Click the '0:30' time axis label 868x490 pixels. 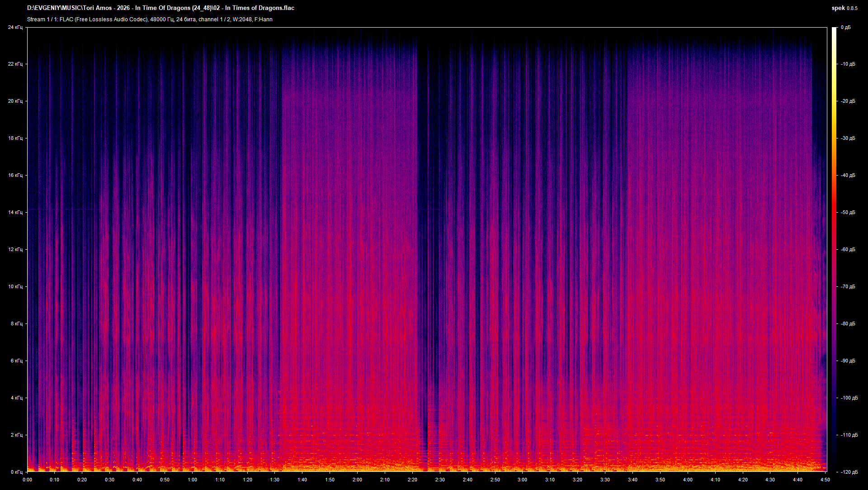pyautogui.click(x=110, y=480)
